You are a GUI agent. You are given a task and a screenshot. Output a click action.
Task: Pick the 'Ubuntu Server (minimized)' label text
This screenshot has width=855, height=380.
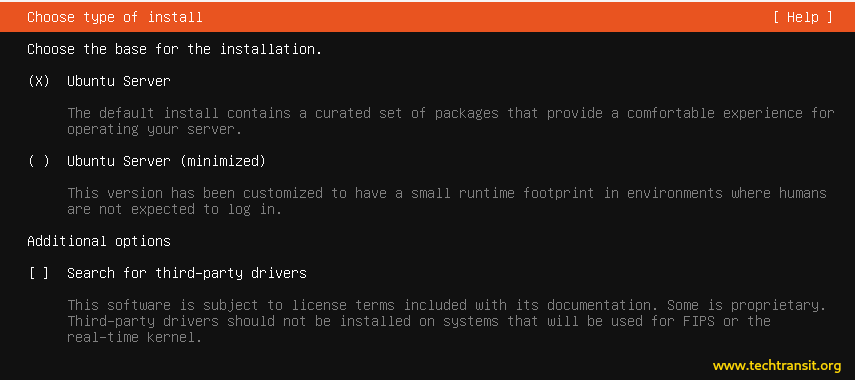166,161
